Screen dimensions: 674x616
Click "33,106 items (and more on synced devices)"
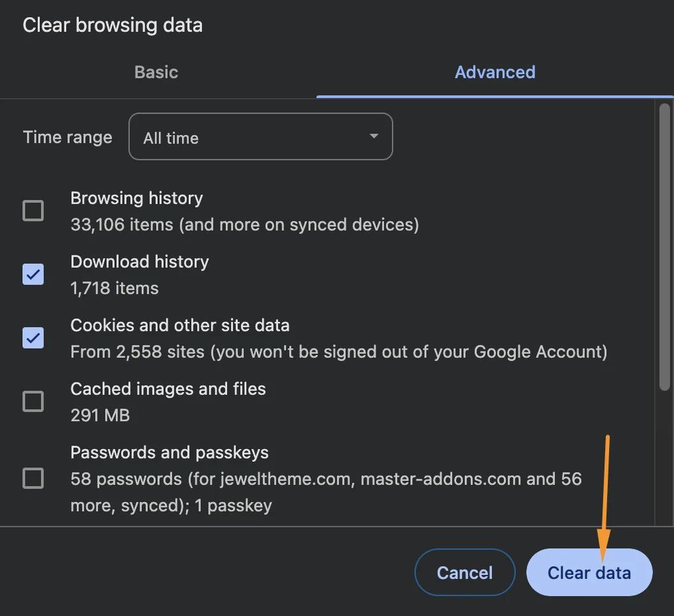tap(244, 225)
